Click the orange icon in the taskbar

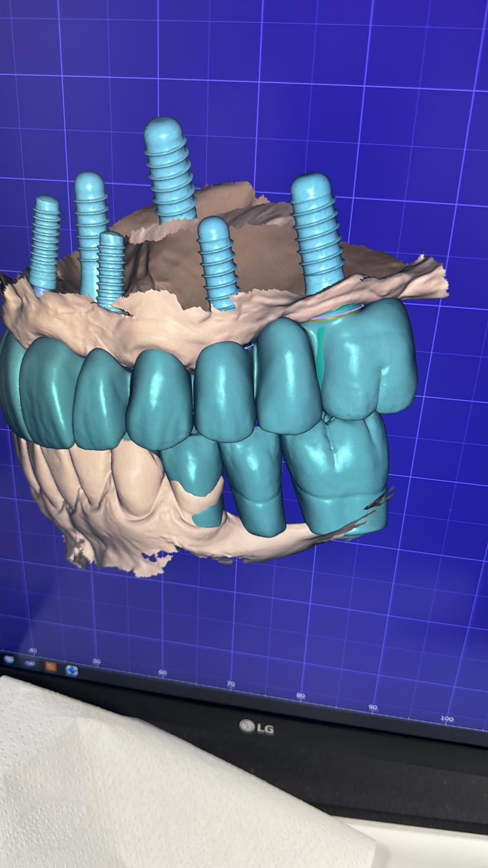pos(51,666)
